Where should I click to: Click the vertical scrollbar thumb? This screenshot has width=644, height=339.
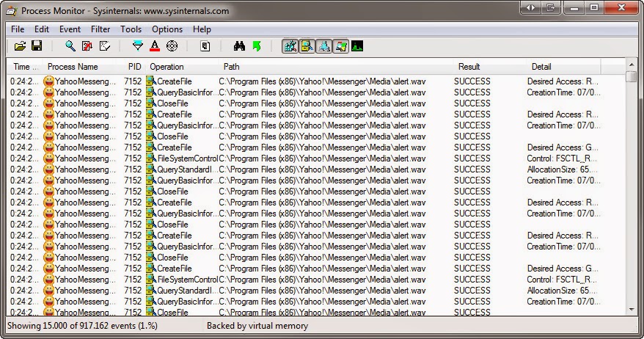click(x=632, y=76)
